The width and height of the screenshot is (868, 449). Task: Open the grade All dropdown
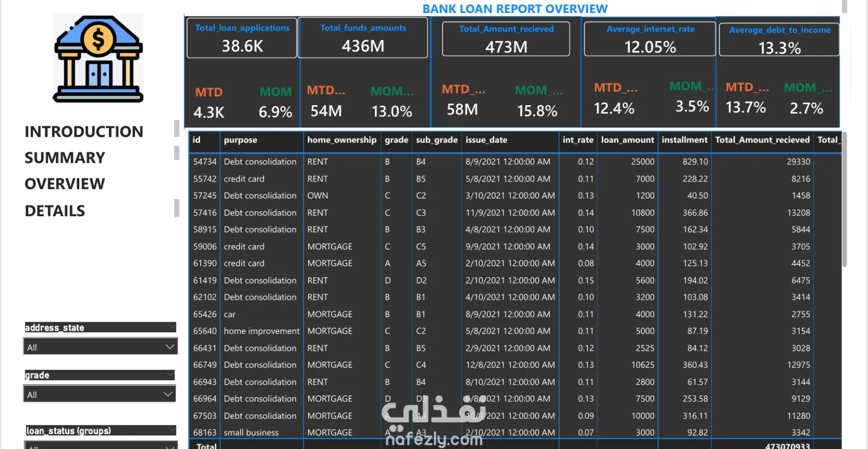point(99,394)
